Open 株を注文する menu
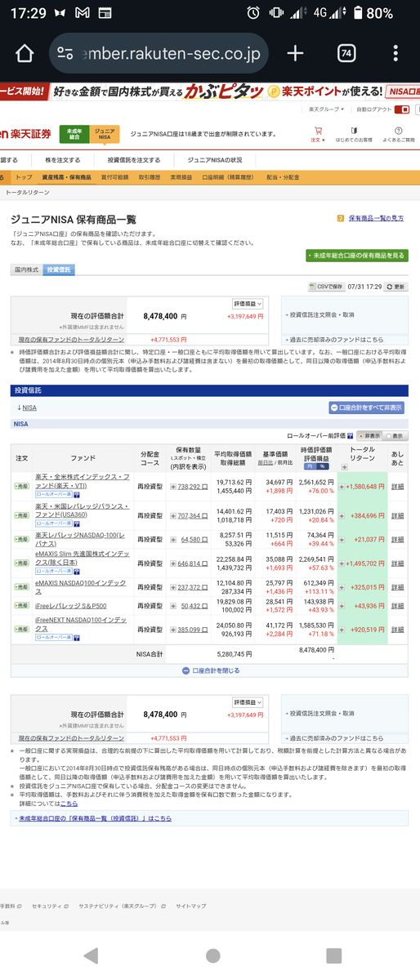Image resolution: width=420 pixels, height=980 pixels. [x=62, y=160]
